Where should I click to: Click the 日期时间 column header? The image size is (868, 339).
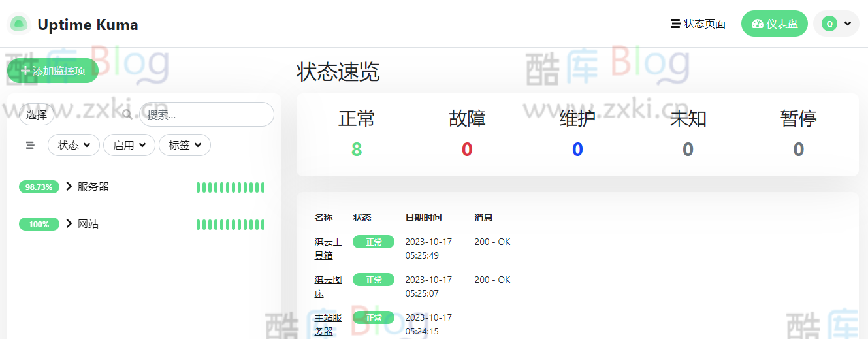[423, 218]
